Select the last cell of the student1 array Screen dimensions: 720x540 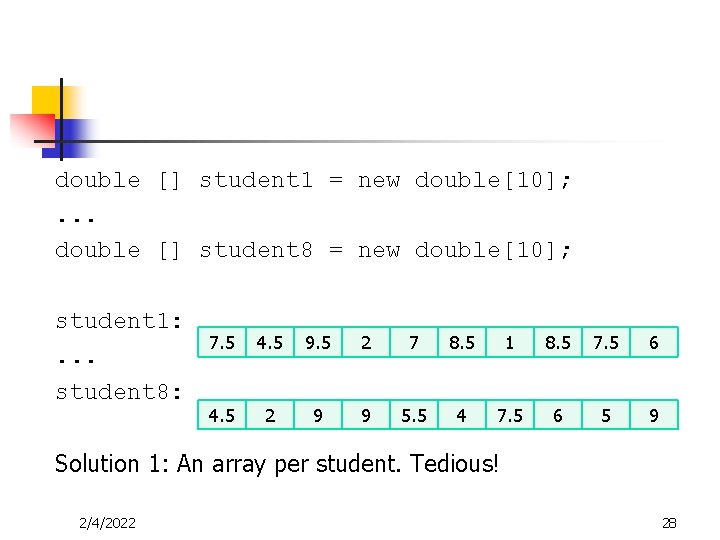tap(653, 343)
